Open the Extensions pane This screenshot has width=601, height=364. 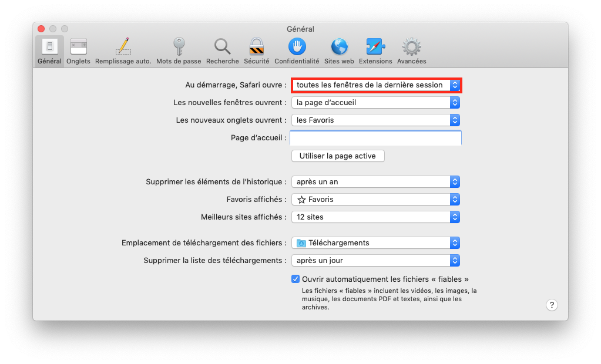(x=375, y=51)
